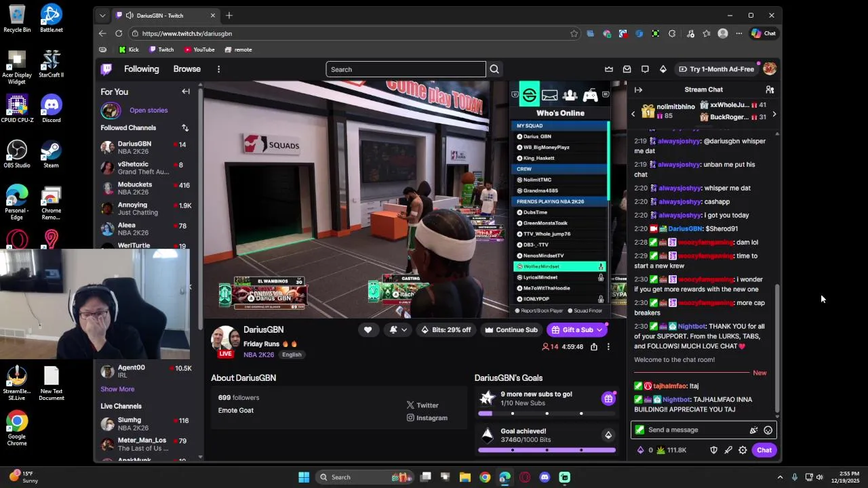Screen dimensions: 868x488
Task: Collapse the For You sidebar
Action: pyautogui.click(x=186, y=91)
